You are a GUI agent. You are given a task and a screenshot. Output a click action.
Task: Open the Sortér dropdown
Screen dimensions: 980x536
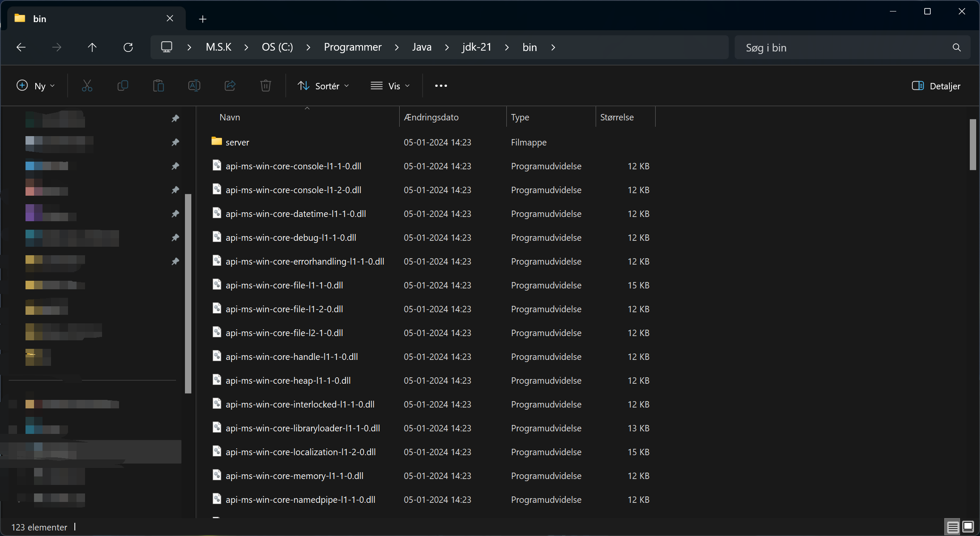[324, 86]
